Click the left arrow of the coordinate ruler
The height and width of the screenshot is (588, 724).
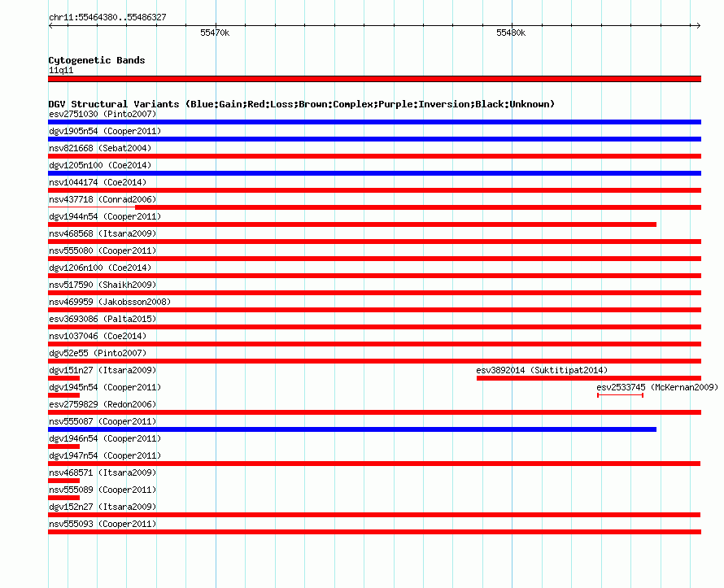(x=50, y=25)
